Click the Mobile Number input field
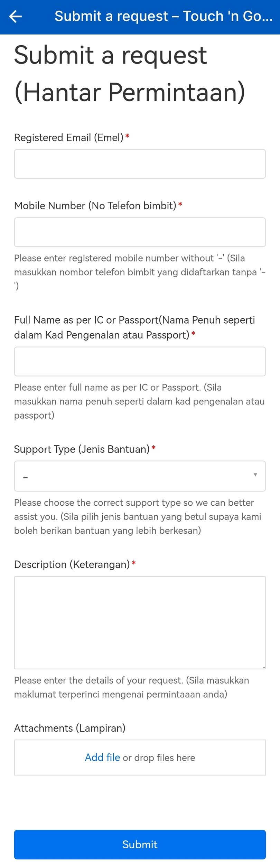The height and width of the screenshot is (868, 280). pos(140,232)
